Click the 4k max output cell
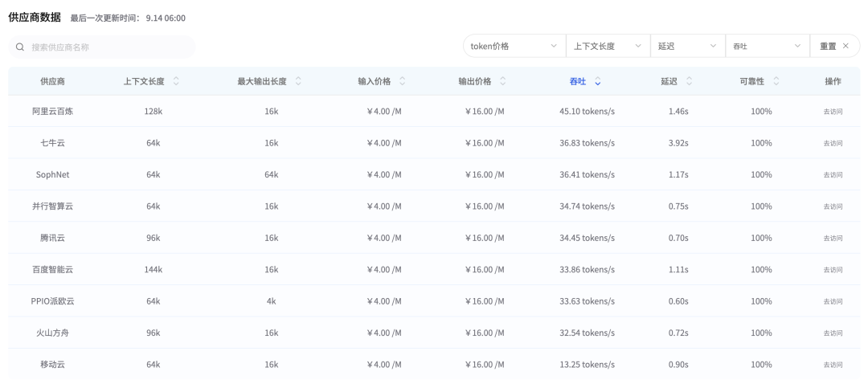Image resolution: width=868 pixels, height=388 pixels. click(x=272, y=301)
